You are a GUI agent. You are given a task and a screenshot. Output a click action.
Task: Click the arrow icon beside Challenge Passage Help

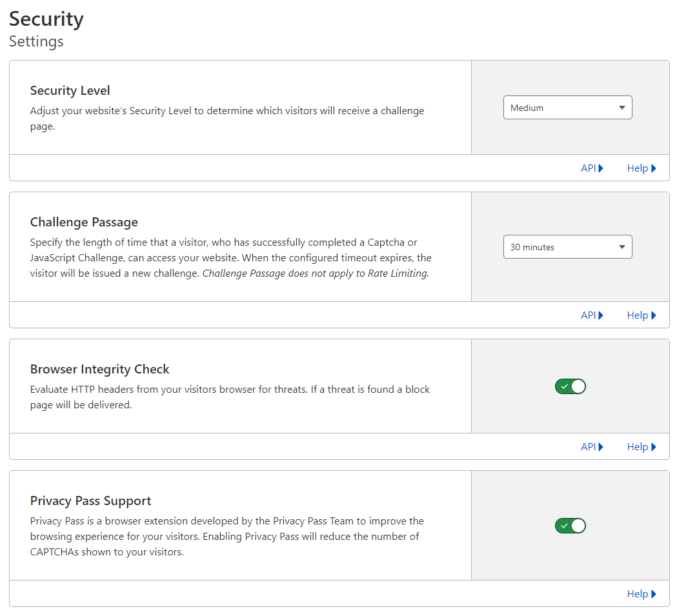tap(654, 315)
